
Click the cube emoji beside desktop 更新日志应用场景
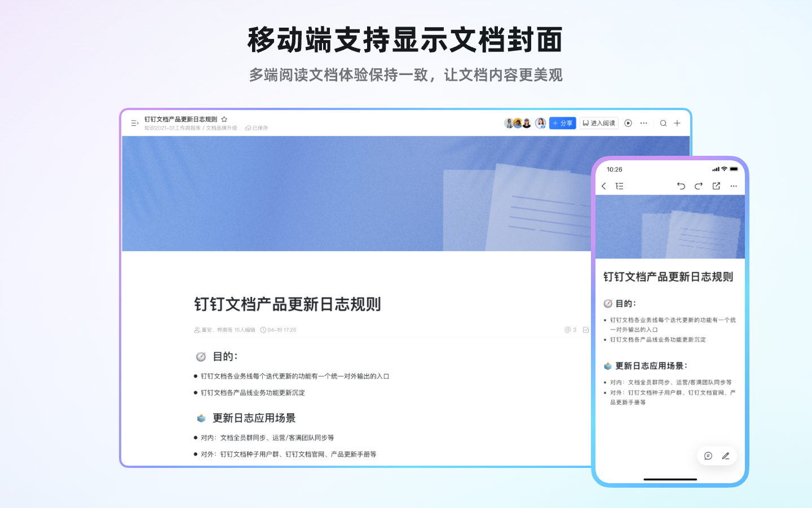point(201,418)
